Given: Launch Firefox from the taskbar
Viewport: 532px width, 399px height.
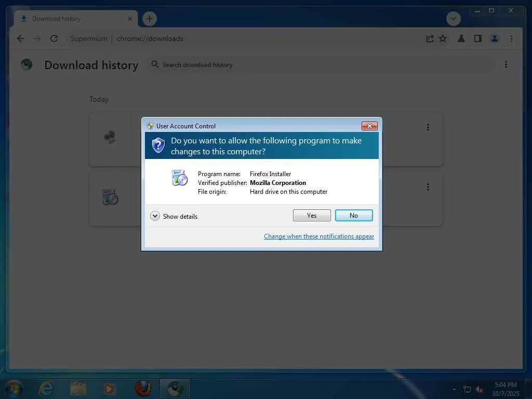Looking at the screenshot, I should pyautogui.click(x=143, y=389).
